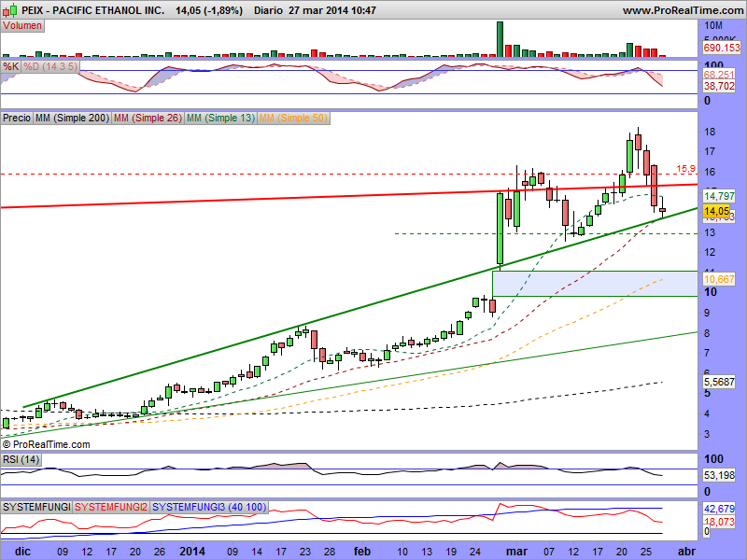The image size is (747, 560).
Task: Click the orange 10,667 moving average value
Action: (719, 279)
